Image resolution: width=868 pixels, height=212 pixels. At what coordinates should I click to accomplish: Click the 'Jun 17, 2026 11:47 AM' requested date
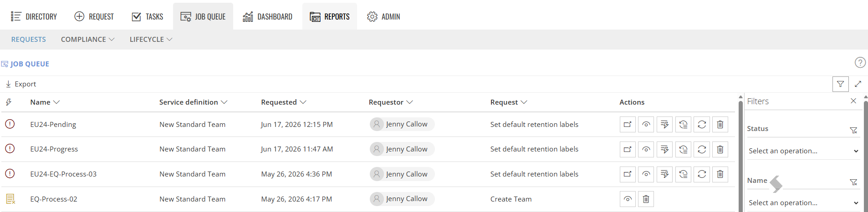pyautogui.click(x=297, y=149)
